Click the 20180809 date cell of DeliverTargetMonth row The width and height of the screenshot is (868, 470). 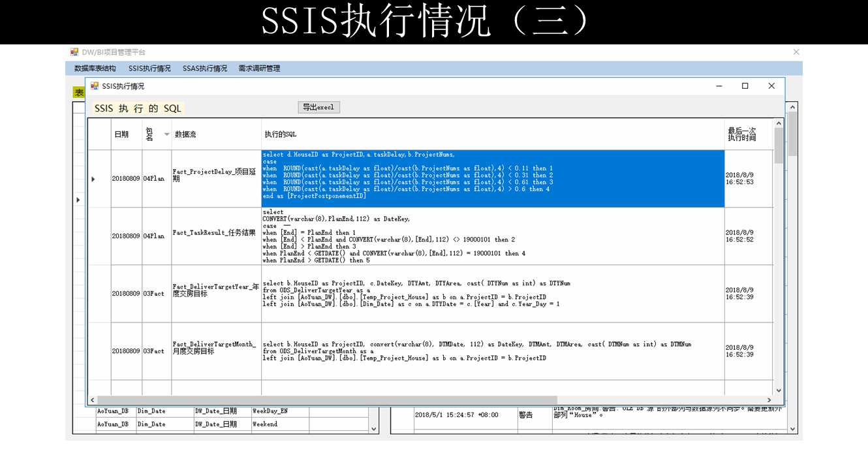127,351
